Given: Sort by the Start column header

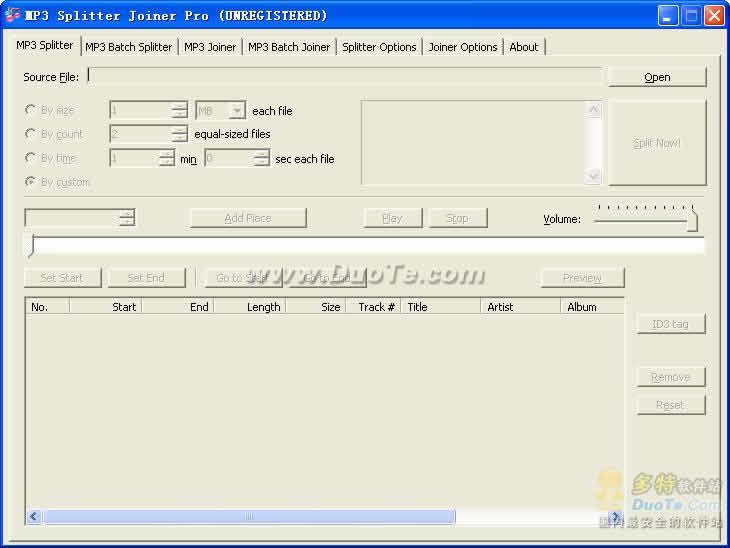Looking at the screenshot, I should coord(106,307).
